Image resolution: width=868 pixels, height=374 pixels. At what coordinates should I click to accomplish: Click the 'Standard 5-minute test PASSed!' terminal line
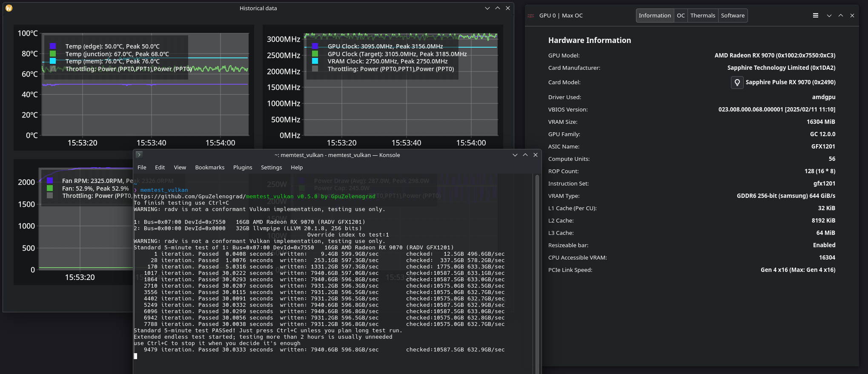[268, 331]
